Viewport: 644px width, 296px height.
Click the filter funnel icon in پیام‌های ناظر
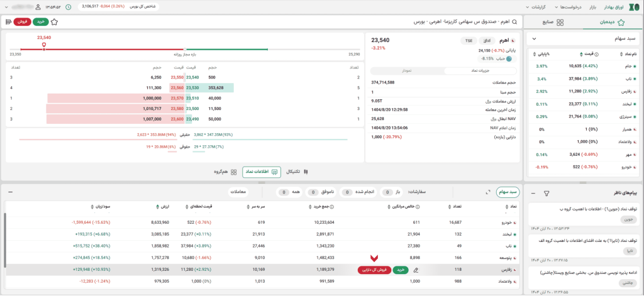tap(546, 193)
